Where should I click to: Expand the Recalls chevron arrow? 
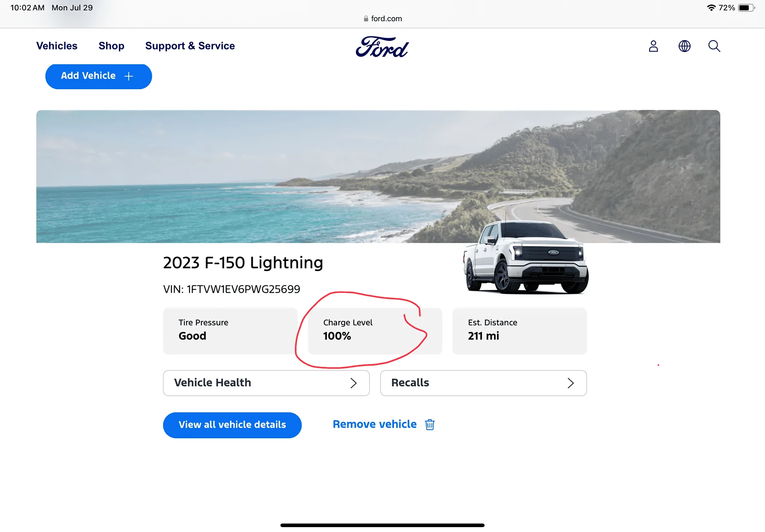click(571, 383)
